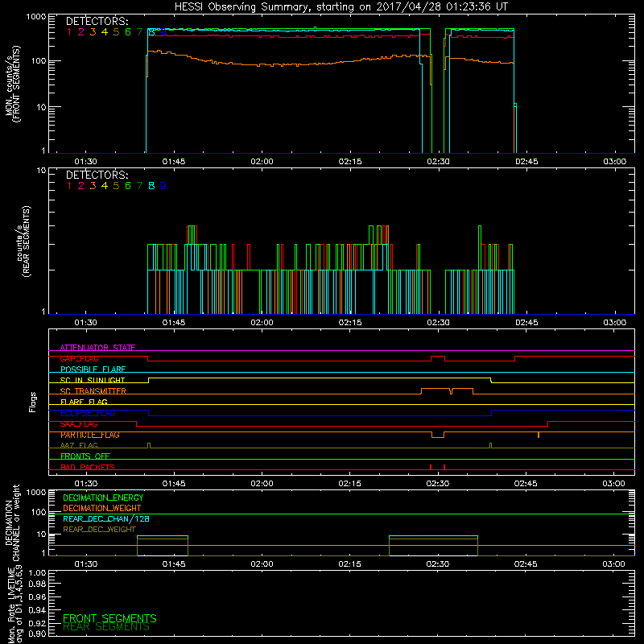Image resolution: width=644 pixels, height=644 pixels.
Task: Click the orange front-segment count curve near 02:00
Action: pos(262,65)
